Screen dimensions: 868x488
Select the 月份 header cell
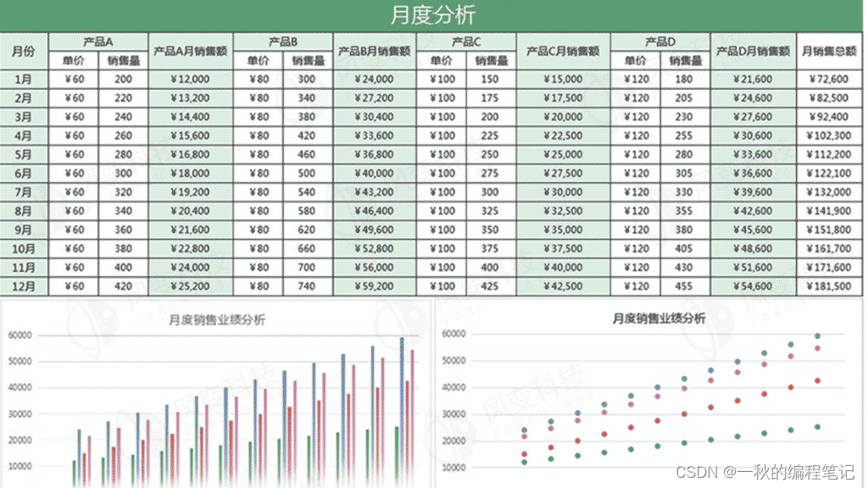click(24, 51)
